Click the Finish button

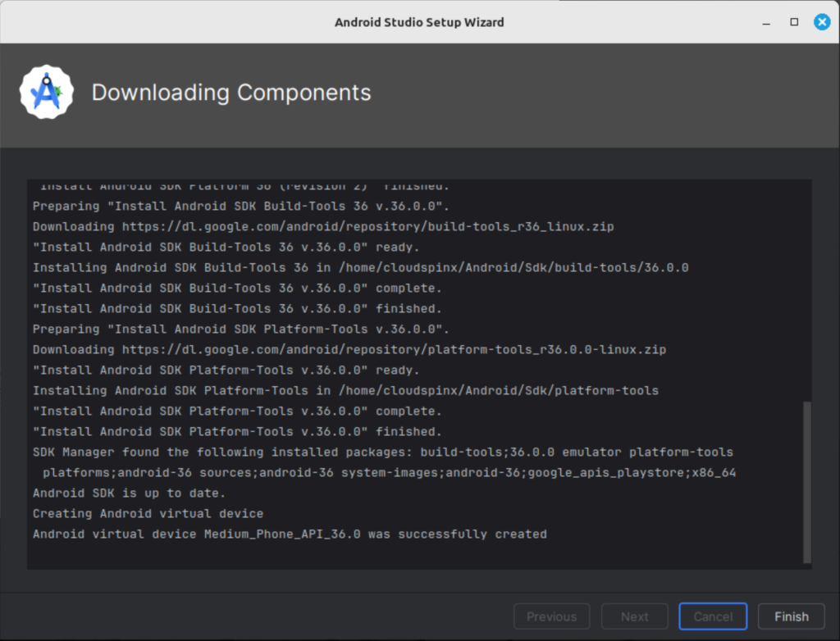[x=790, y=616]
